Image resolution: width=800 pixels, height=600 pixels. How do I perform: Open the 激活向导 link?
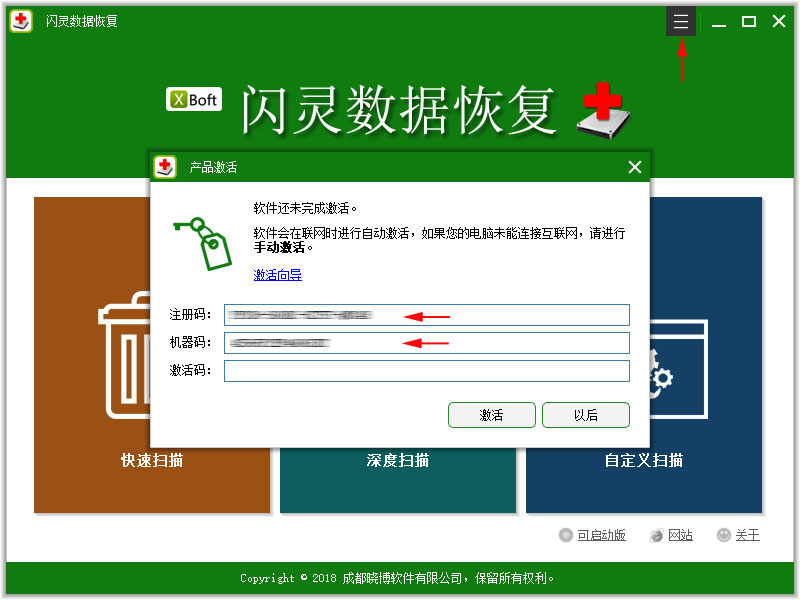[x=277, y=275]
